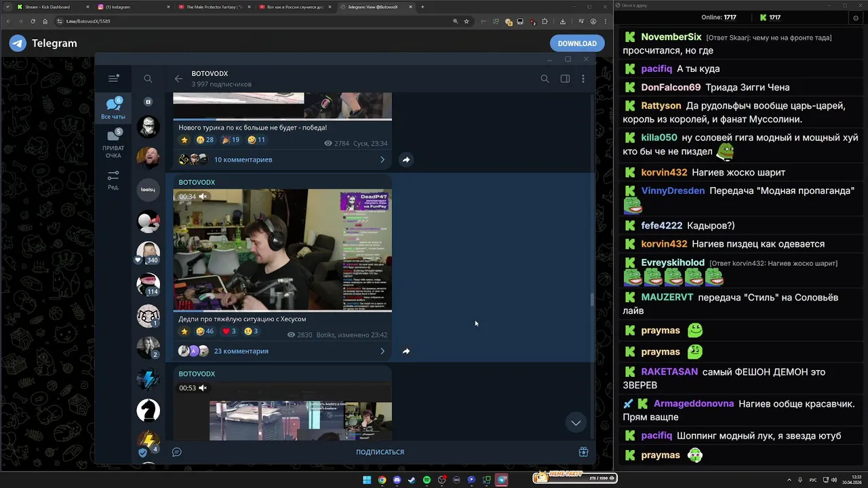Toggle the emoji reaction with 28
Viewport: 868px width, 488px height.
(204, 140)
